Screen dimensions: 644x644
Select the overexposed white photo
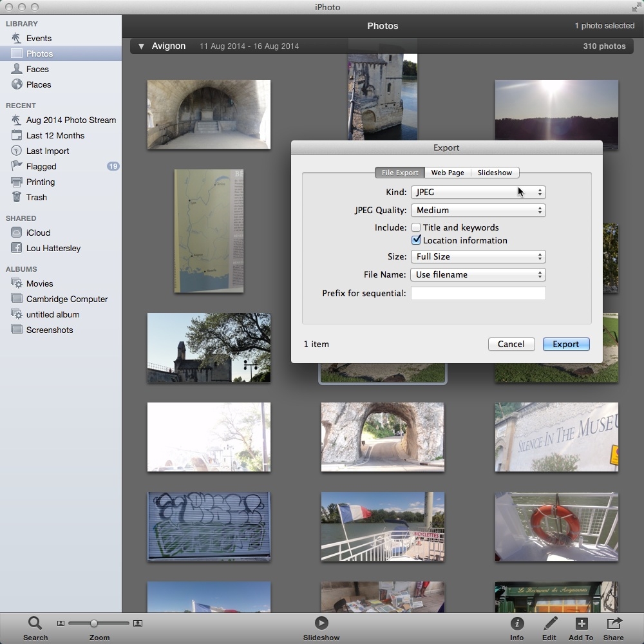click(x=209, y=437)
